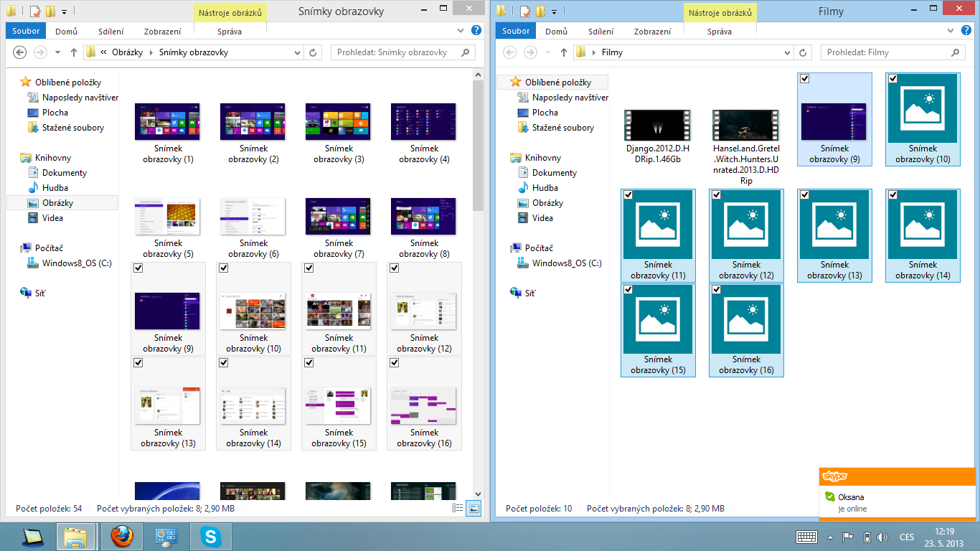
Task: Click the Prohledat: Filmy search field
Action: (x=886, y=52)
